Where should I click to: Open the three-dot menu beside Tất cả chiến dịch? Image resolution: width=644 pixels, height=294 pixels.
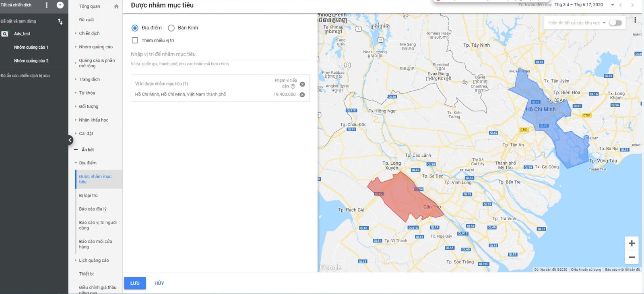47,5
